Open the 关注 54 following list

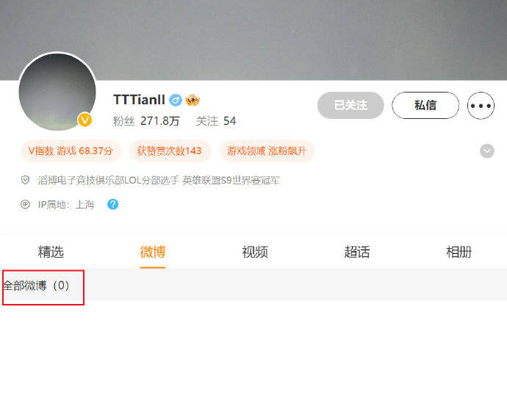216,121
